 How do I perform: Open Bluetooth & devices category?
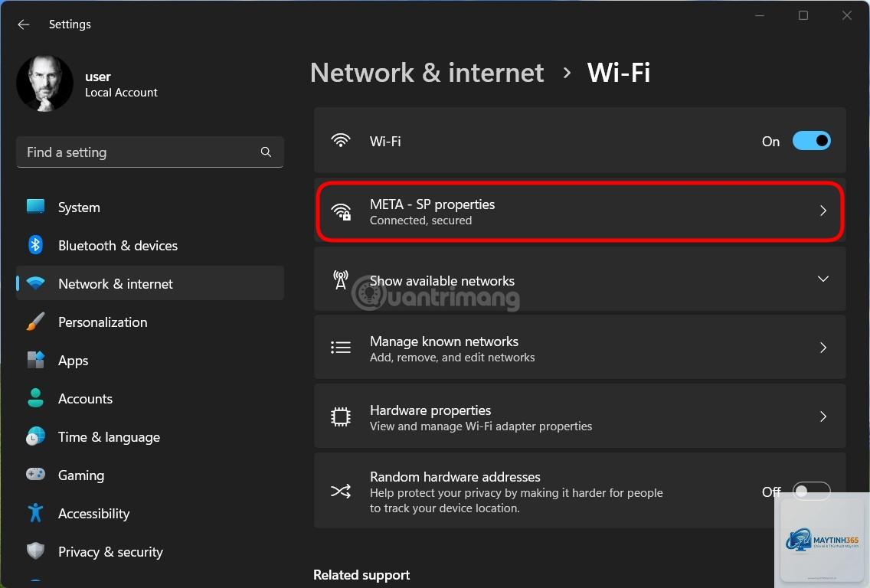(x=150, y=245)
